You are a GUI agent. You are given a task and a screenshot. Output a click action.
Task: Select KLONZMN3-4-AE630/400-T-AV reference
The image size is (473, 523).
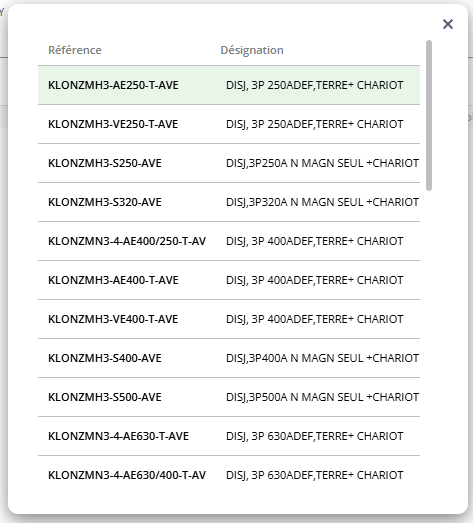[229, 475]
